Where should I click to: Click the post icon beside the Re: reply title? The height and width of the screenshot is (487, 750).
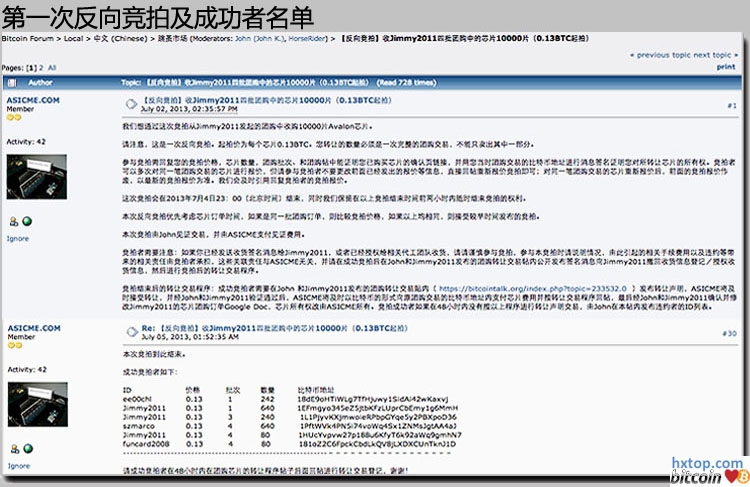click(x=130, y=331)
